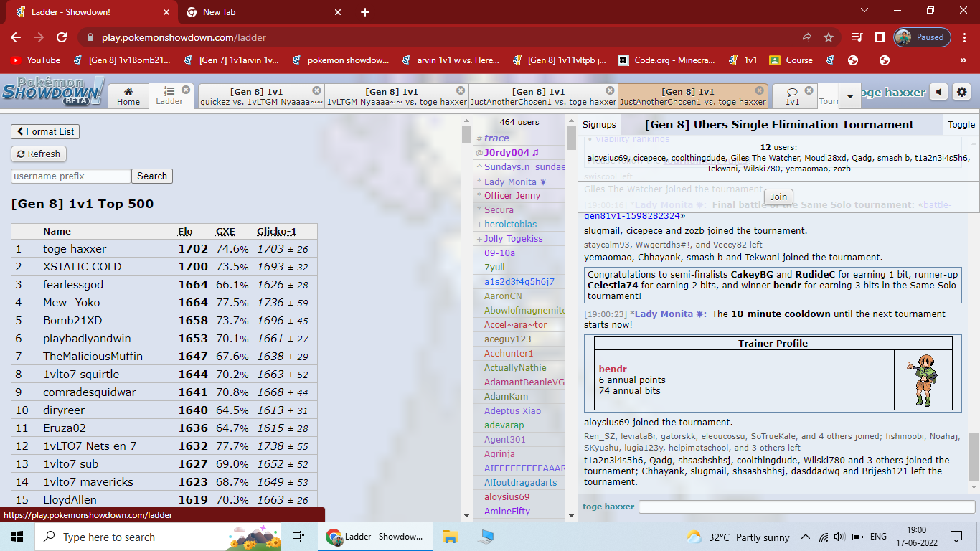Open YouTube bookmark
980x551 pixels.
point(35,60)
